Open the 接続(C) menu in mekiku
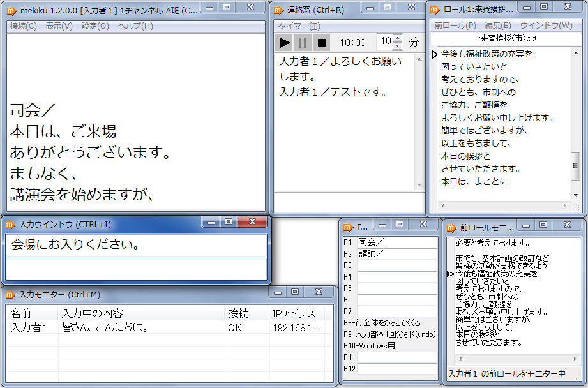Screen dimensions: 588x388 coord(24,26)
